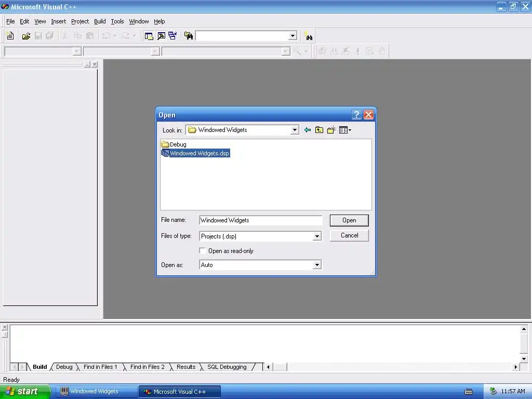Click the Paste clipboard toolbar icon
532x399 pixels.
coord(90,36)
